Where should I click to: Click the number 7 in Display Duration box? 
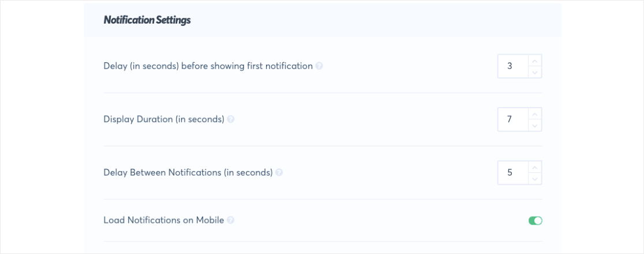coord(510,119)
